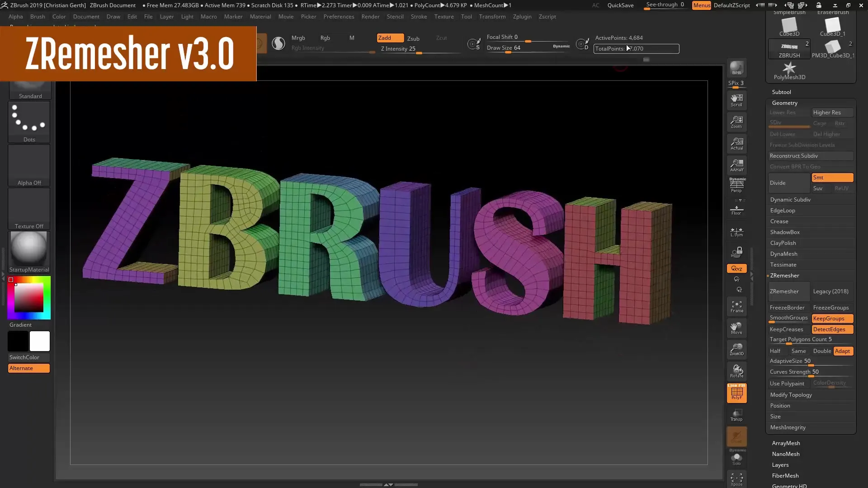Click the QuickSave button
The image size is (868, 488).
pos(620,5)
